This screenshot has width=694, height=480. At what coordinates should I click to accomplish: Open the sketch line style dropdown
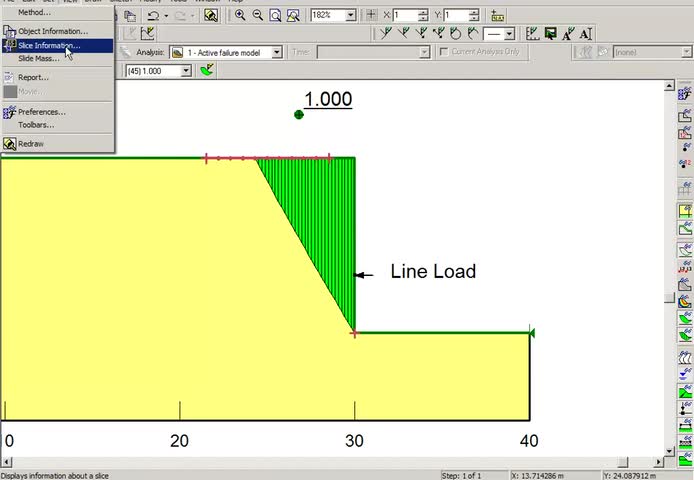pyautogui.click(x=509, y=34)
